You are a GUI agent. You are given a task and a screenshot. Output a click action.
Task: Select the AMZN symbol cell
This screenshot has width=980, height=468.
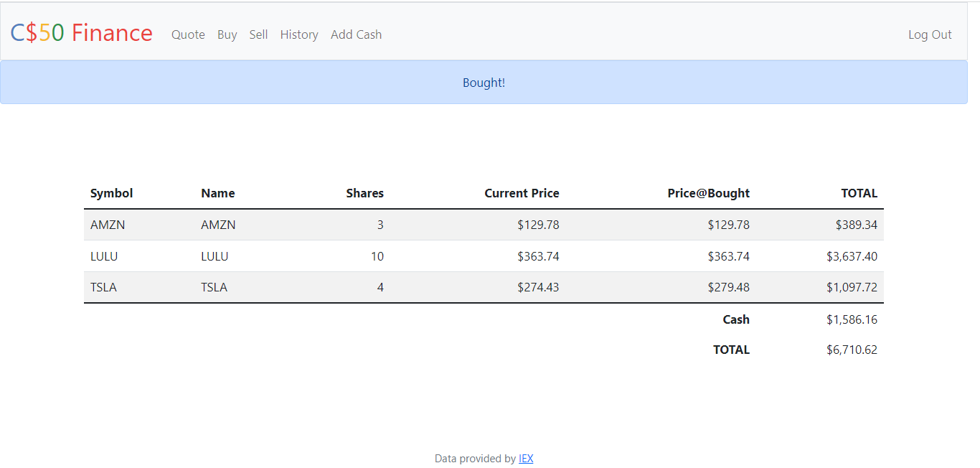(108, 225)
